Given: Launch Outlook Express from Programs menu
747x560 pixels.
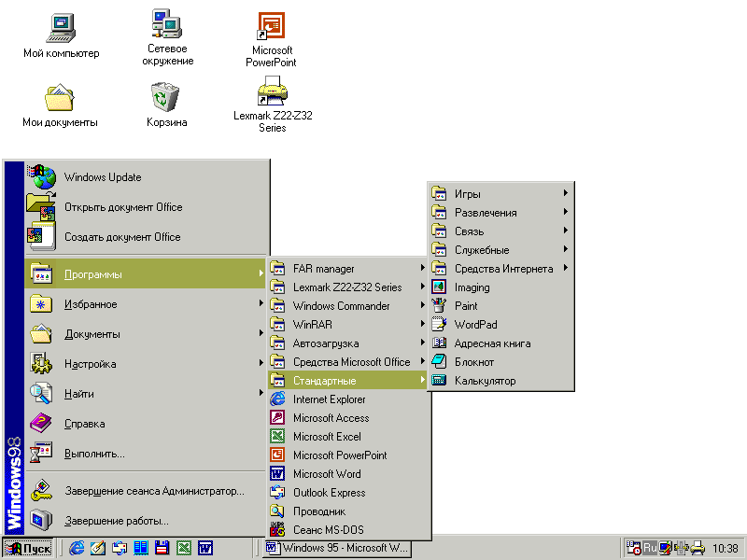Looking at the screenshot, I should pyautogui.click(x=347, y=493).
